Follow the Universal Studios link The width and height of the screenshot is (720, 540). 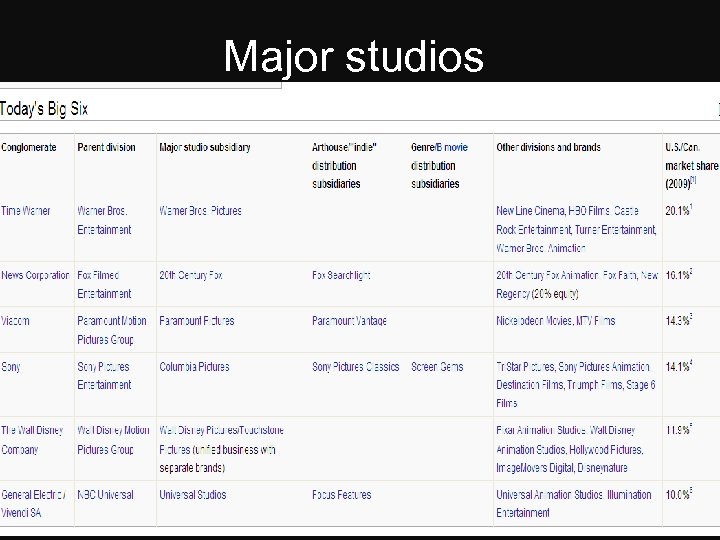click(193, 495)
